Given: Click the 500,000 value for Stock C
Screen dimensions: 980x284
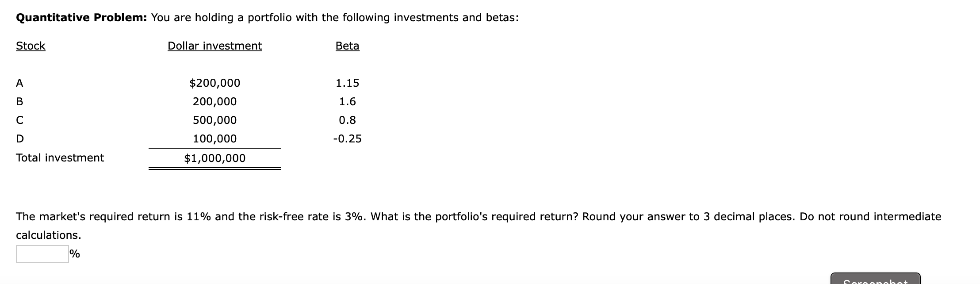Looking at the screenshot, I should click(215, 120).
